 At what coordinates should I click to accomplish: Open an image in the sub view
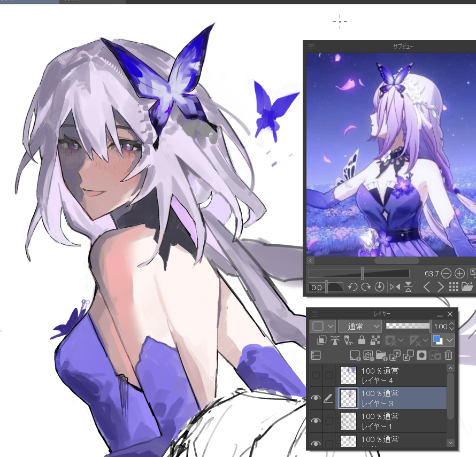[467, 286]
